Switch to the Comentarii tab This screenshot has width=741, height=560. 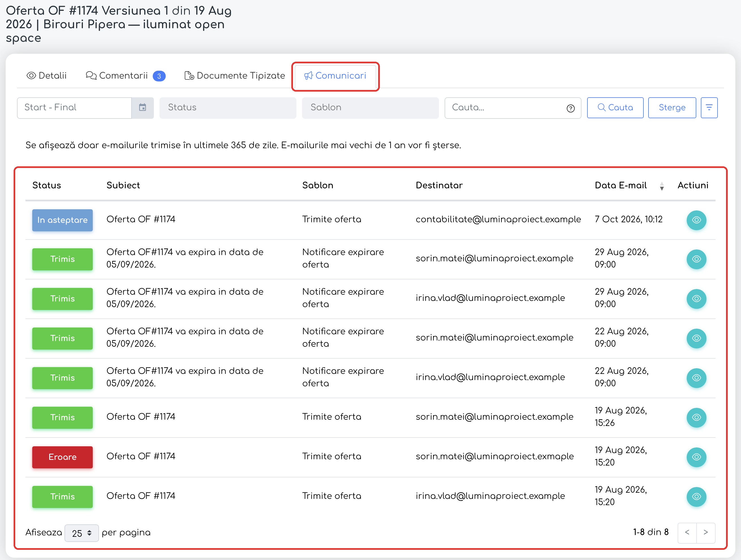coord(125,76)
